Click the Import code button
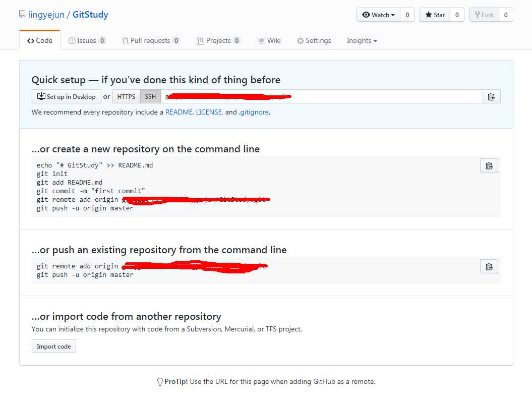This screenshot has height=397, width=532. point(54,347)
